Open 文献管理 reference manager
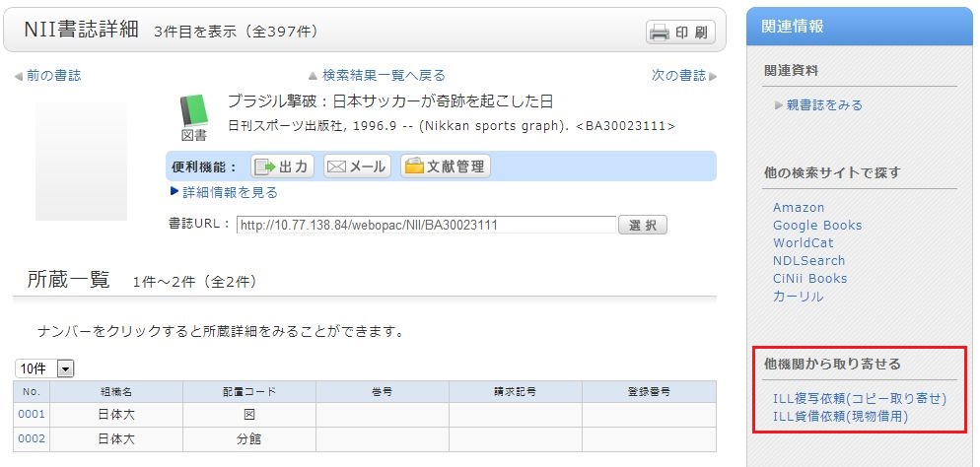Image resolution: width=980 pixels, height=467 pixels. [x=445, y=167]
